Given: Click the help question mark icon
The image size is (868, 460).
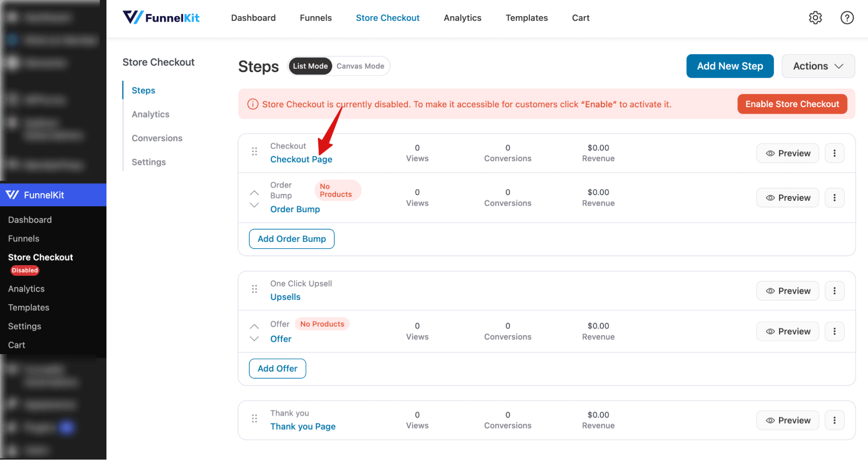Looking at the screenshot, I should [847, 18].
